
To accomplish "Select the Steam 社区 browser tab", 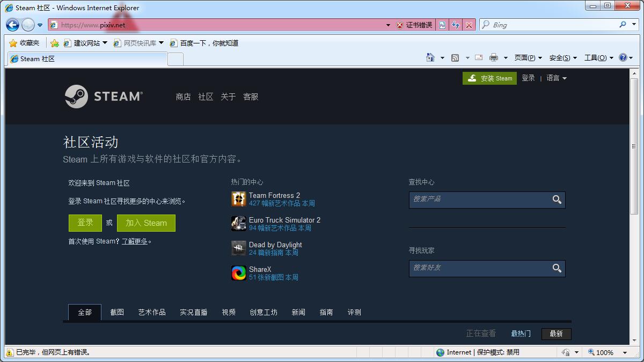I will 87,59.
